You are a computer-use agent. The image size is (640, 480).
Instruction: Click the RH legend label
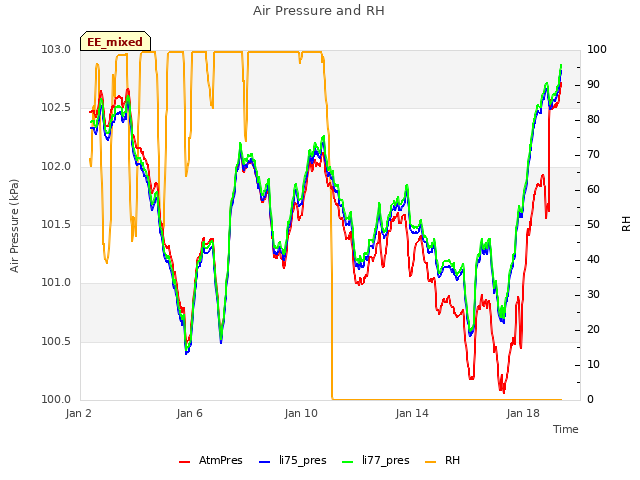[452, 460]
